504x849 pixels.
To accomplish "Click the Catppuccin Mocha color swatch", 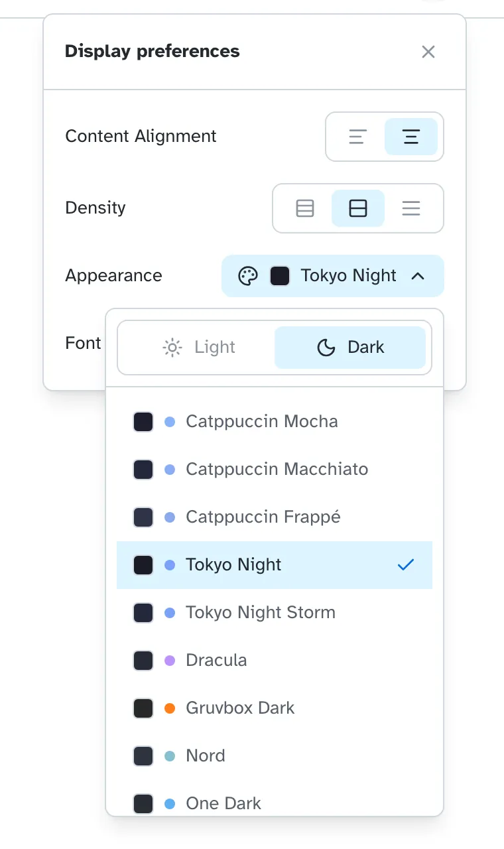I will coord(143,422).
